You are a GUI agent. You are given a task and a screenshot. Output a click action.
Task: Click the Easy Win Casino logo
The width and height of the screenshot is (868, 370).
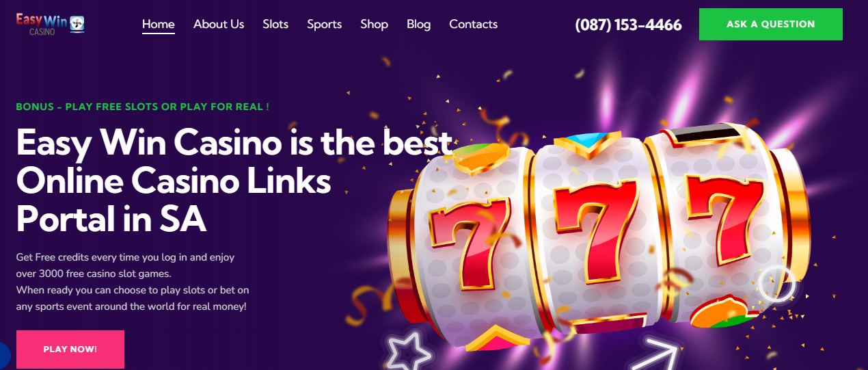51,25
